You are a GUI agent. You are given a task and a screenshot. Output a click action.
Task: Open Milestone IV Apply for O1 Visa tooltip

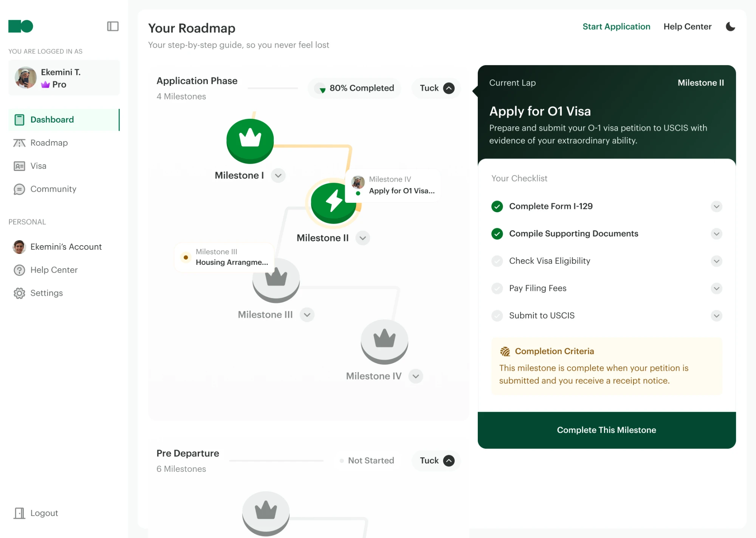tap(393, 185)
